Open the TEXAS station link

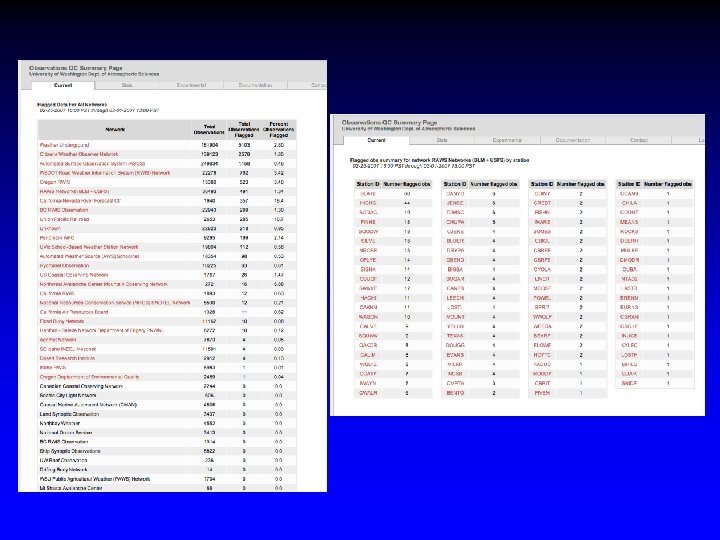coord(455,336)
